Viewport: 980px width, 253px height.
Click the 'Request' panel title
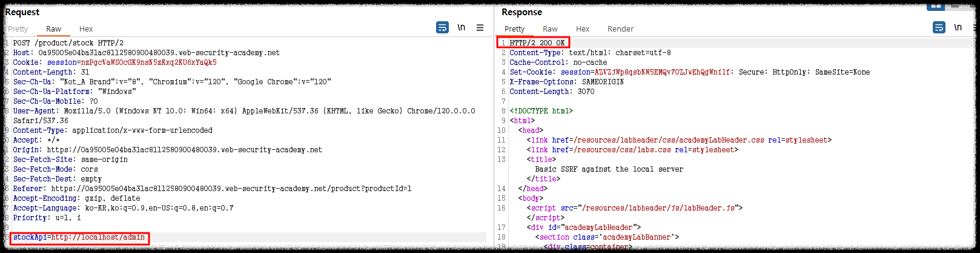22,12
